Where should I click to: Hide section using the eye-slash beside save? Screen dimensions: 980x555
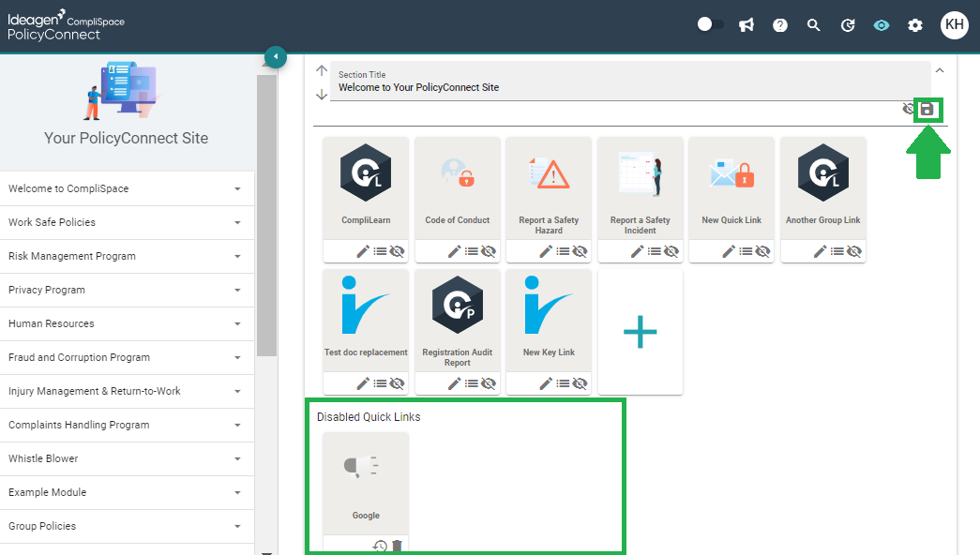coord(908,110)
